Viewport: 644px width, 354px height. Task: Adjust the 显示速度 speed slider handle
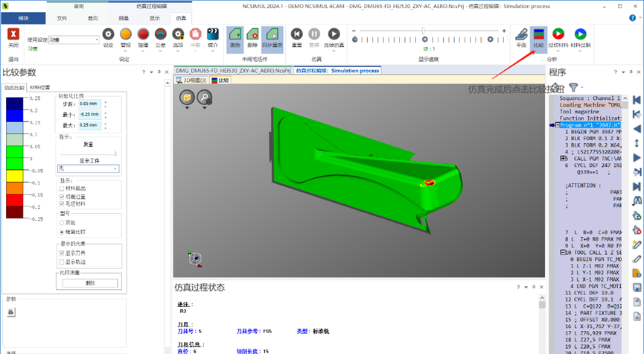click(x=423, y=31)
